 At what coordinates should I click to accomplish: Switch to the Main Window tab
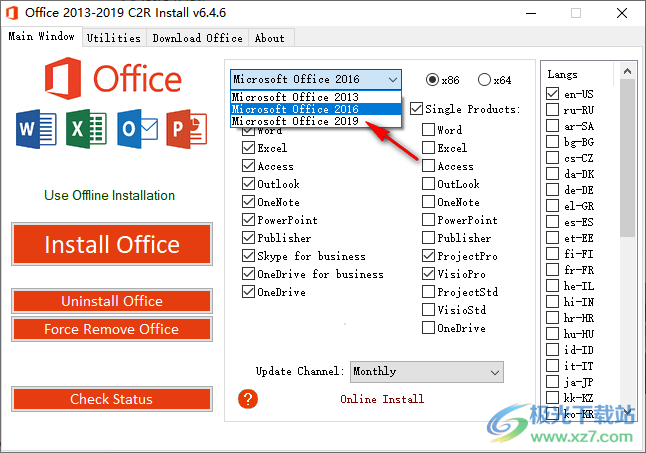point(41,36)
